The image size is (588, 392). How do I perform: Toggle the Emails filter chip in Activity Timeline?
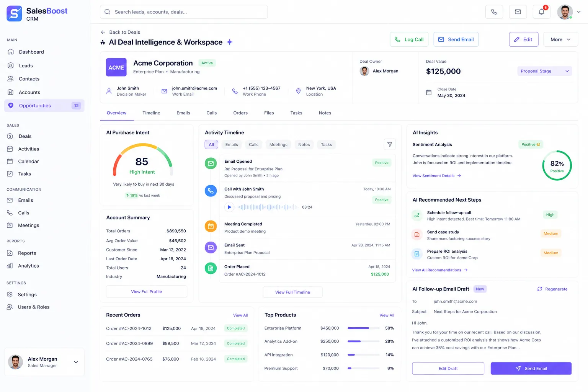[x=232, y=145]
